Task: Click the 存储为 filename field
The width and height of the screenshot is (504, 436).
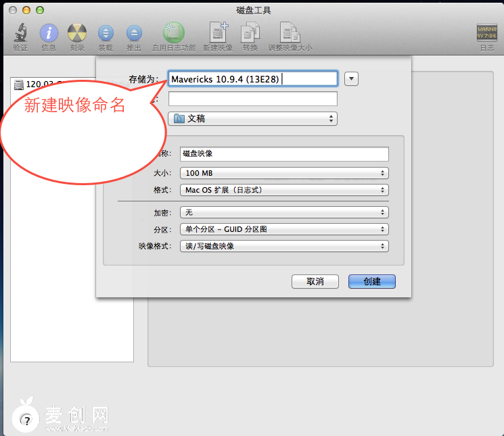Action: click(252, 78)
